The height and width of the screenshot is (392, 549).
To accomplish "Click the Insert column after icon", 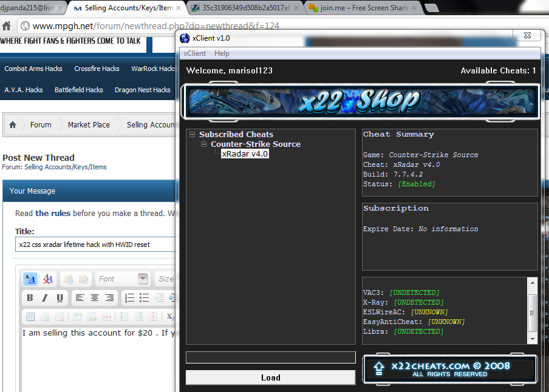I will pyautogui.click(x=138, y=317).
